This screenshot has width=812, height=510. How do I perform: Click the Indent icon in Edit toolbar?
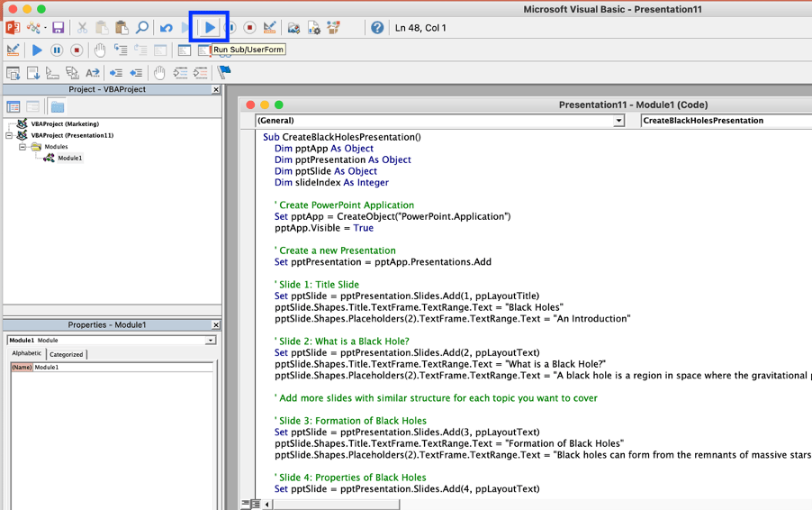(x=116, y=73)
